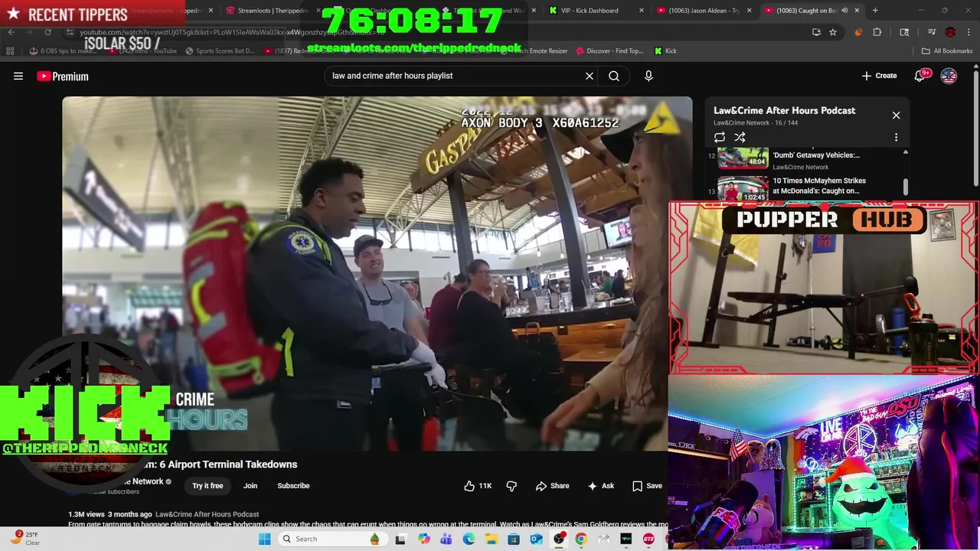Viewport: 980px width, 551px height.
Task: Click the Create button
Action: 879,76
